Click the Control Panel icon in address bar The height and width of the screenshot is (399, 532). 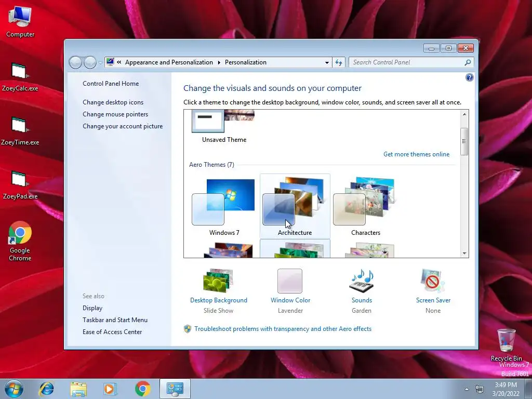110,62
